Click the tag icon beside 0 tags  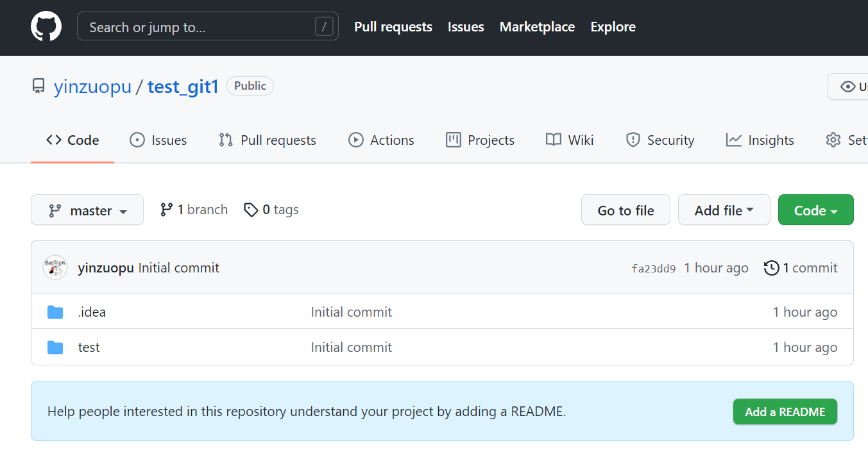[x=251, y=210]
